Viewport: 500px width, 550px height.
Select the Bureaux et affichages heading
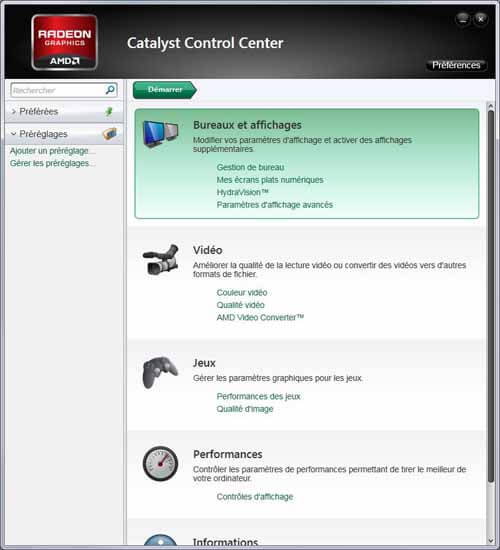pyautogui.click(x=247, y=125)
